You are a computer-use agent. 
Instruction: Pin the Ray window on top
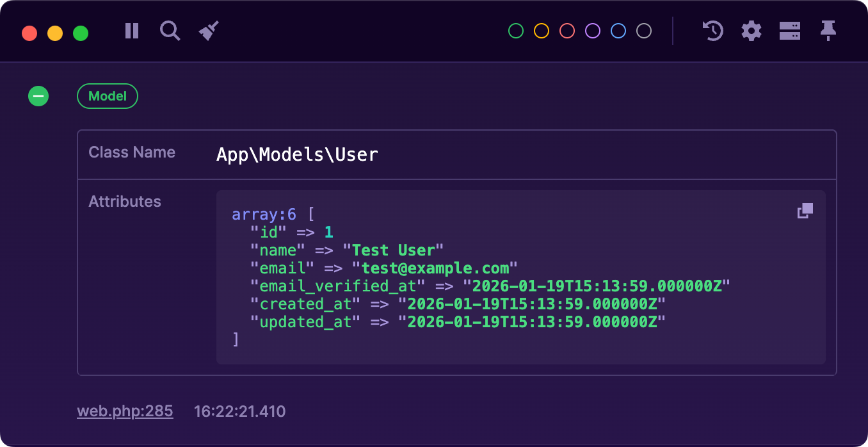[828, 31]
